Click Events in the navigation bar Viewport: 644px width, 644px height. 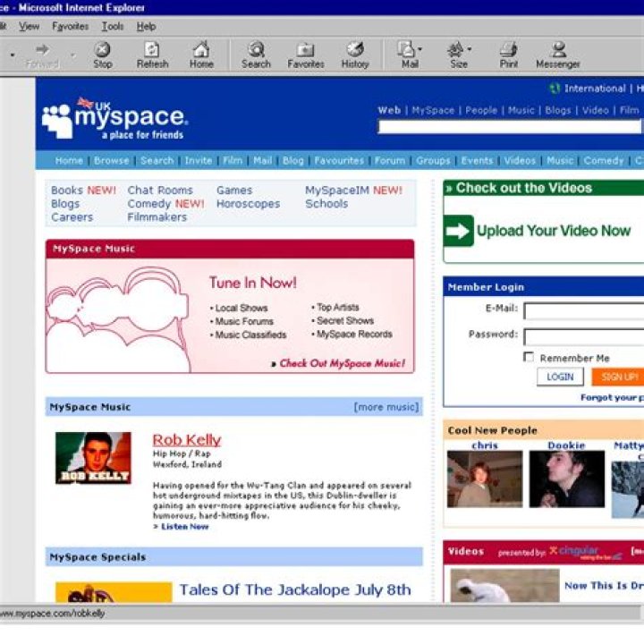[477, 160]
